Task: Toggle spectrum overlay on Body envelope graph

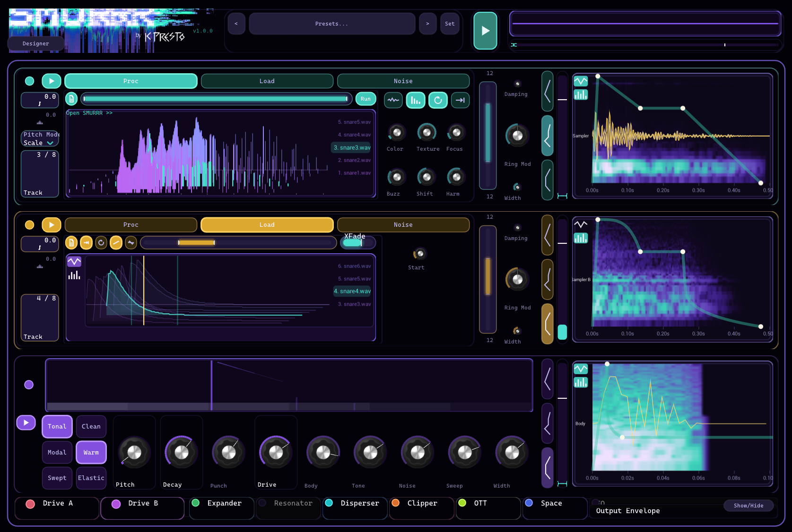Action: (581, 382)
